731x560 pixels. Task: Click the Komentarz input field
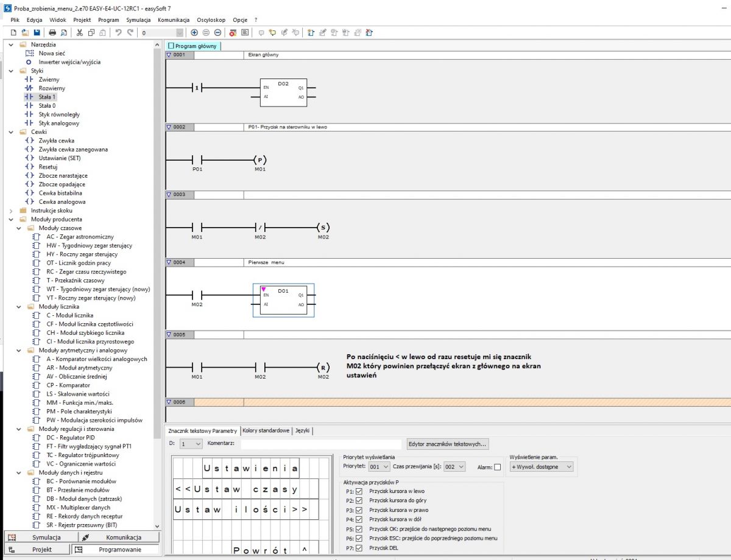(x=321, y=444)
